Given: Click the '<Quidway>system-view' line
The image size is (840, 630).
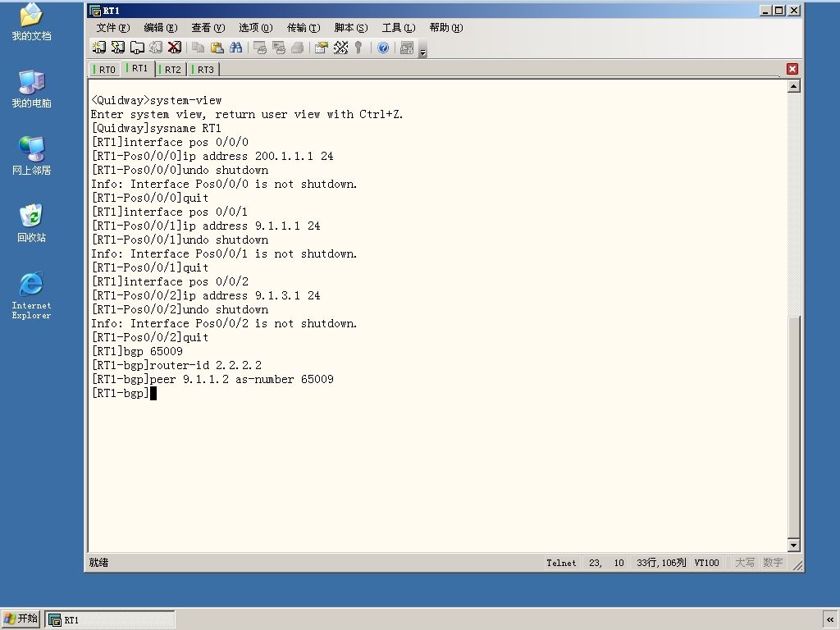Looking at the screenshot, I should pos(157,100).
